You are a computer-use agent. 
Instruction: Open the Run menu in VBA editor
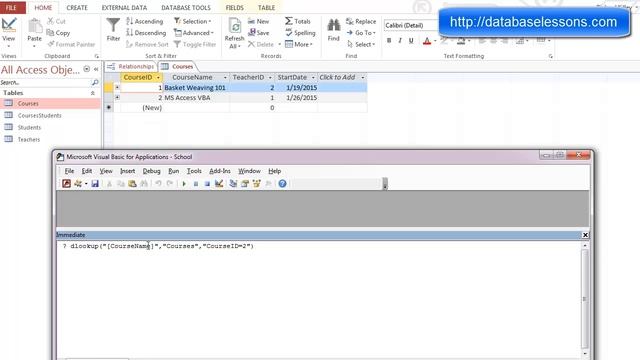pos(173,171)
